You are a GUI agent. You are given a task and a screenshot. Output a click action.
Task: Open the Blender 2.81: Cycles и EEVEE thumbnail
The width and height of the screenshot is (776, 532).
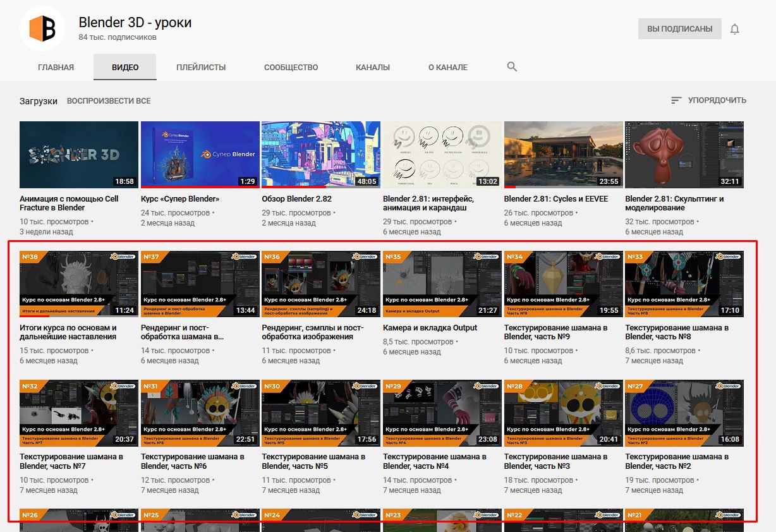point(564,155)
